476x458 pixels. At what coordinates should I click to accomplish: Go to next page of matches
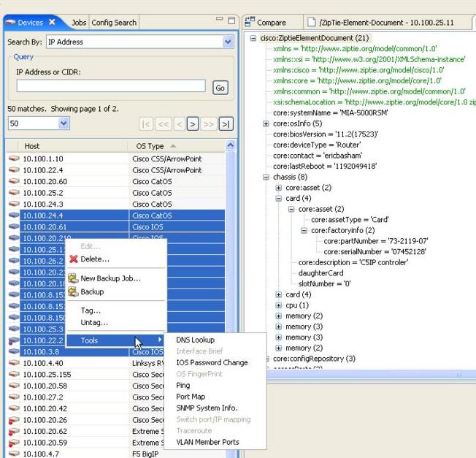(193, 124)
